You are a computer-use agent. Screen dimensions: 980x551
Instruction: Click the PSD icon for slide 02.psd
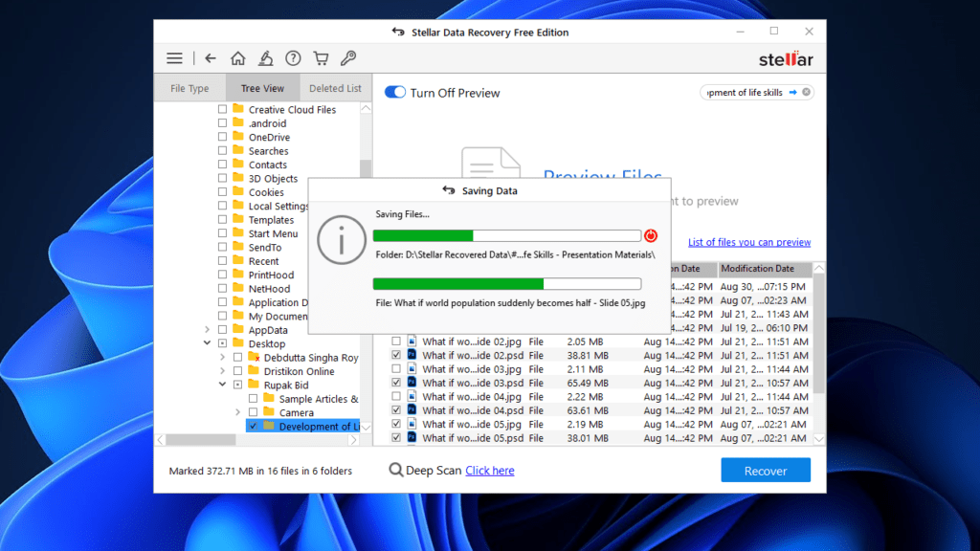(x=412, y=355)
